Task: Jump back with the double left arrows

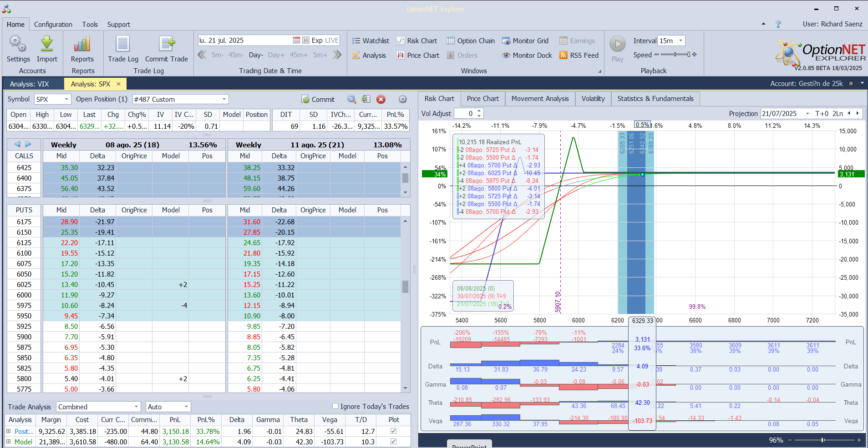Action: pyautogui.click(x=202, y=55)
